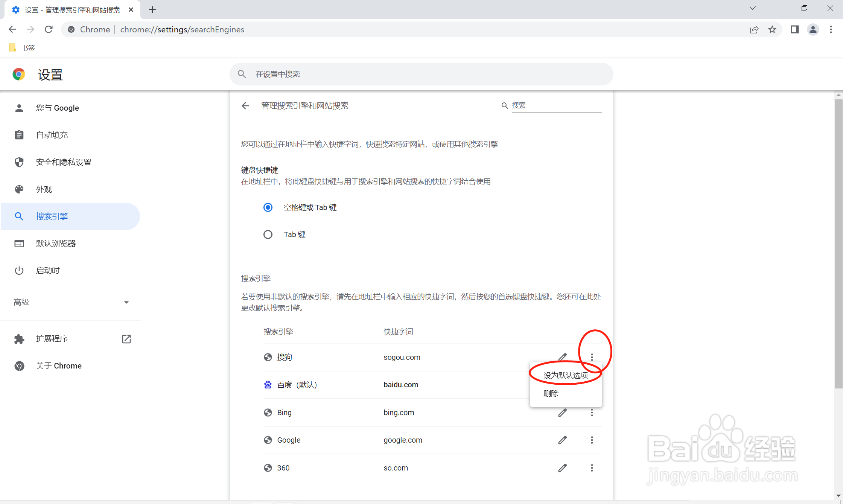This screenshot has height=504, width=843.
Task: Select the Tab 键 only radio option
Action: click(268, 234)
